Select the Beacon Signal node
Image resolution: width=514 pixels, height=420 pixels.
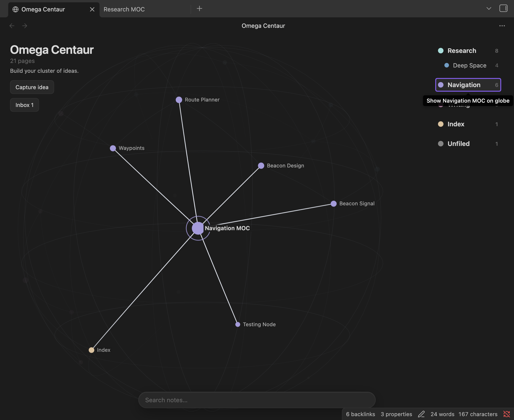click(334, 204)
